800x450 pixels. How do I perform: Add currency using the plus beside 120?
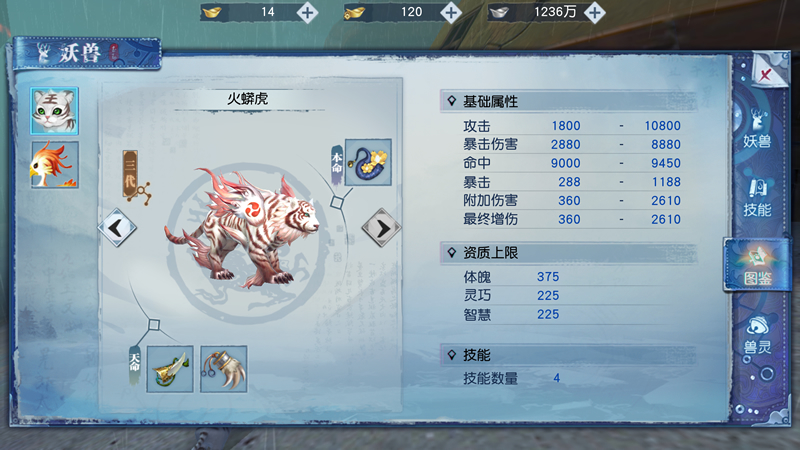[x=451, y=12]
